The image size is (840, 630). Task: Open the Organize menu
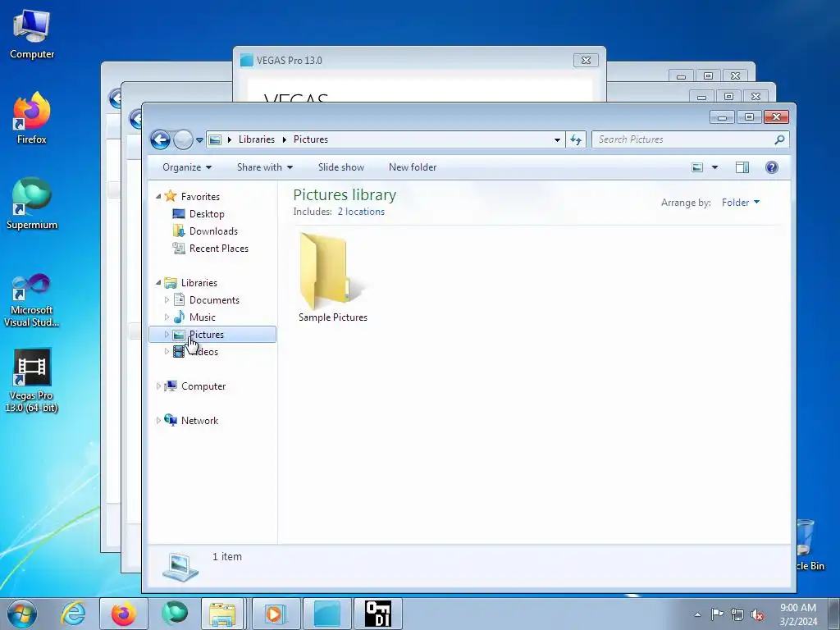[187, 167]
